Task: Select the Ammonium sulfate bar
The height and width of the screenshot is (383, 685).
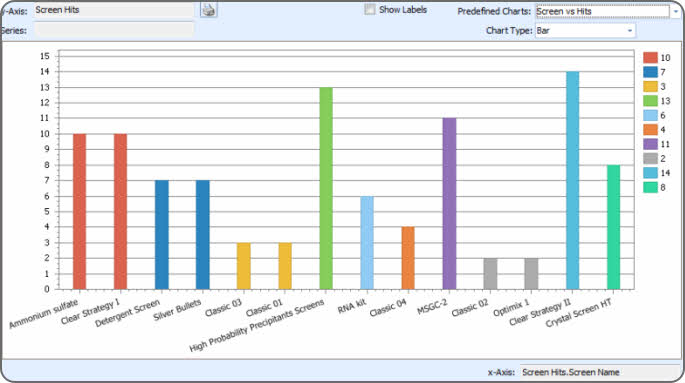Action: tap(80, 211)
